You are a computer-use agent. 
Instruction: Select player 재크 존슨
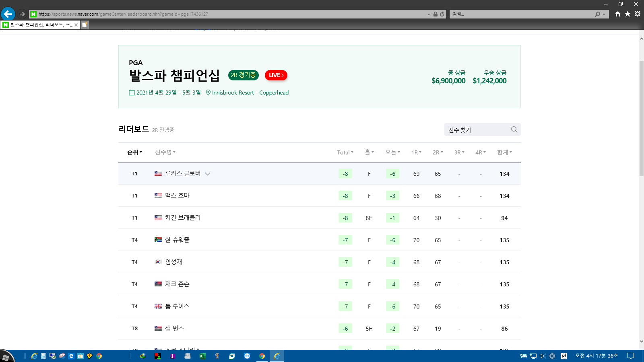point(177,284)
